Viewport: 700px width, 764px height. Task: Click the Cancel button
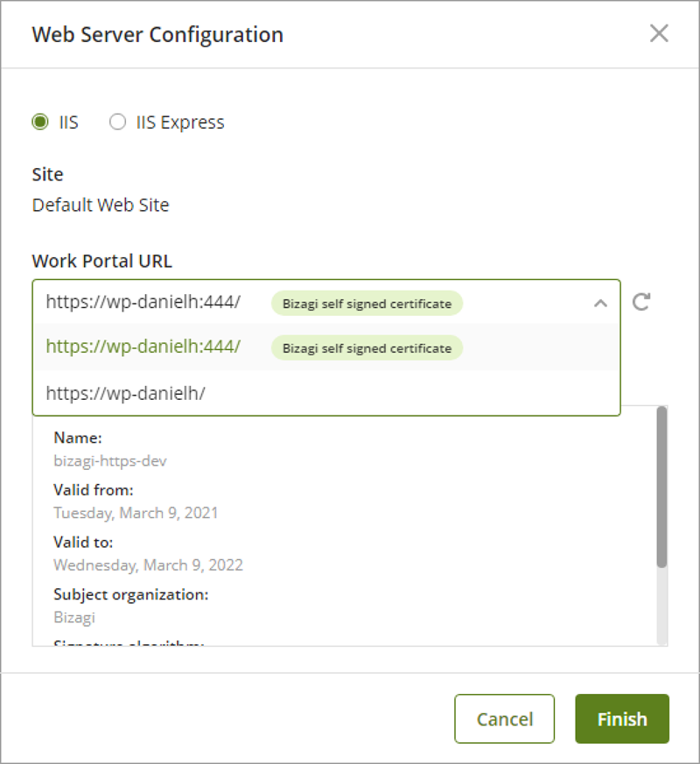point(505,718)
